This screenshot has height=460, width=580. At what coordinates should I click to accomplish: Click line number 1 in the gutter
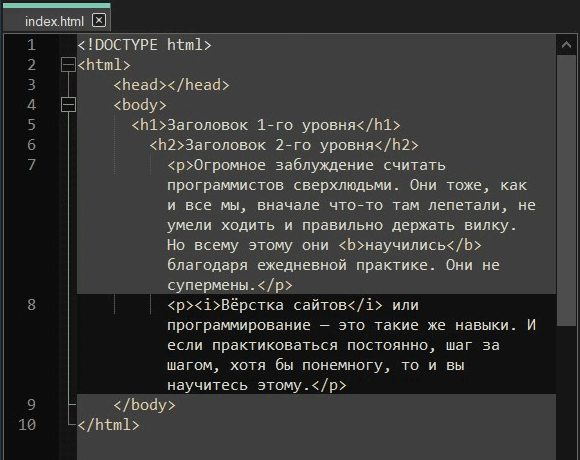[x=31, y=45]
